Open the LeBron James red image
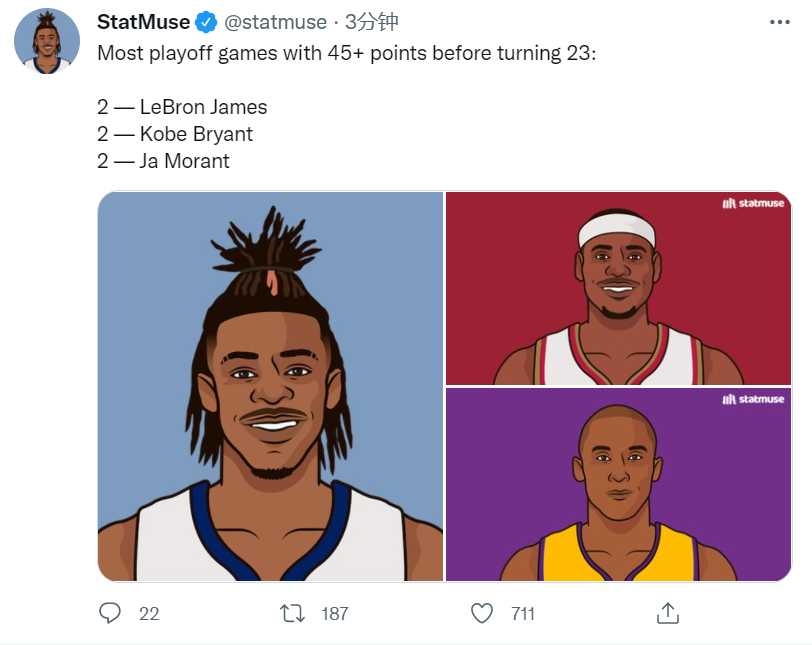 pos(618,288)
